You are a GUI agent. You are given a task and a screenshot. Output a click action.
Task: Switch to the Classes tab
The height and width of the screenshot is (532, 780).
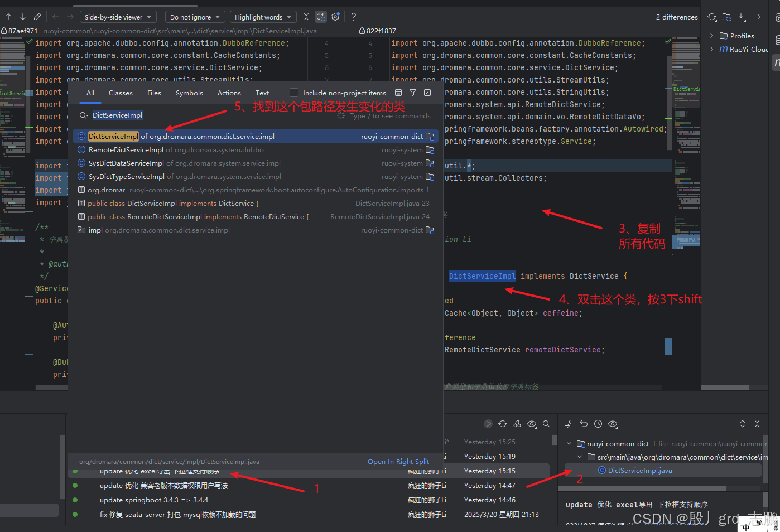121,93
